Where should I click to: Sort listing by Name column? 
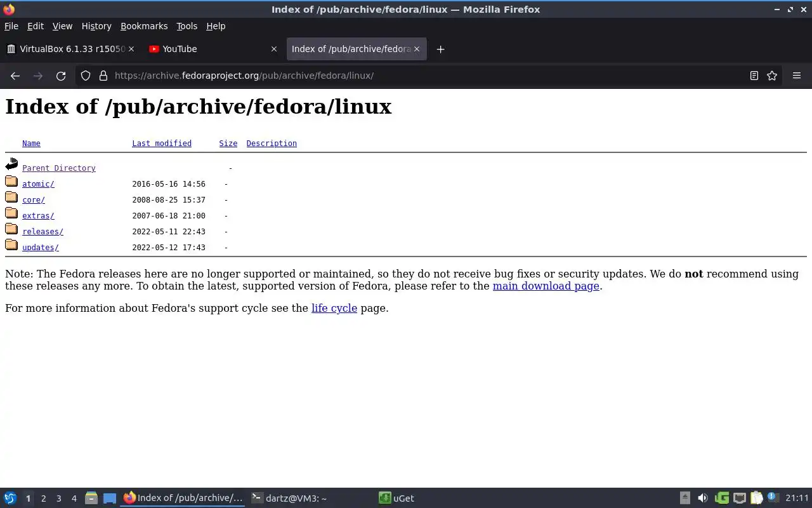(31, 144)
